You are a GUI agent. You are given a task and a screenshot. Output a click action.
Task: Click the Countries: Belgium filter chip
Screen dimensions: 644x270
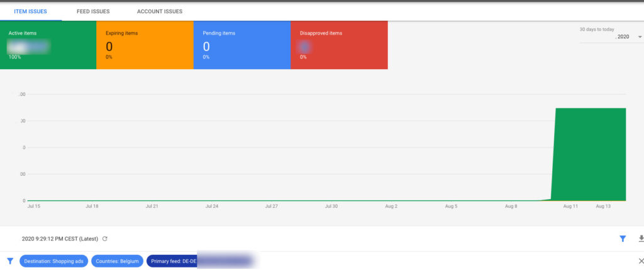point(118,261)
